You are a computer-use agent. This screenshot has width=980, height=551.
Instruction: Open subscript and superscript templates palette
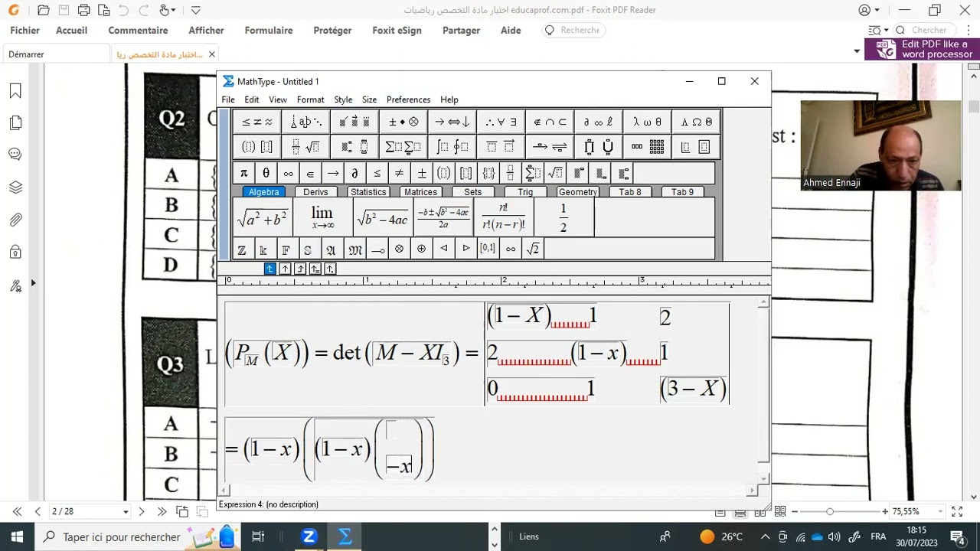(x=354, y=147)
